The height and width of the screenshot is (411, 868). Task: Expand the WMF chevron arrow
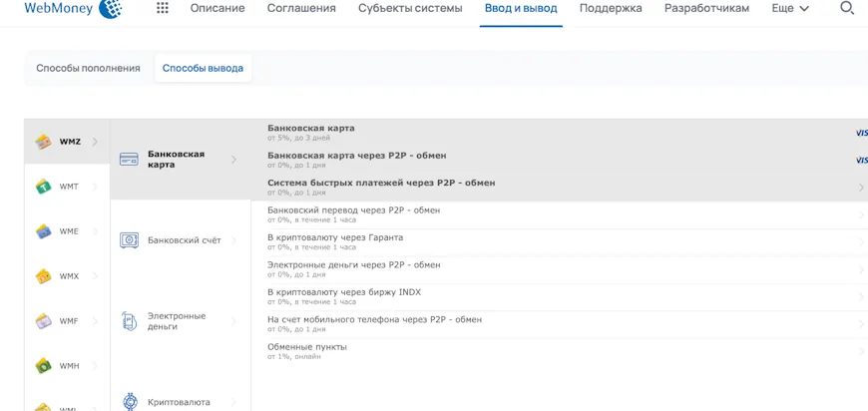pos(95,321)
